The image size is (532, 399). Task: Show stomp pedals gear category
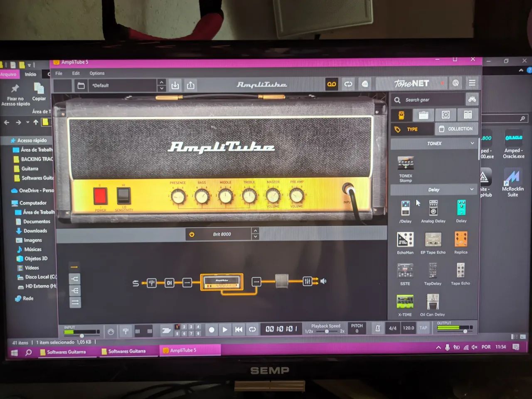point(401,115)
